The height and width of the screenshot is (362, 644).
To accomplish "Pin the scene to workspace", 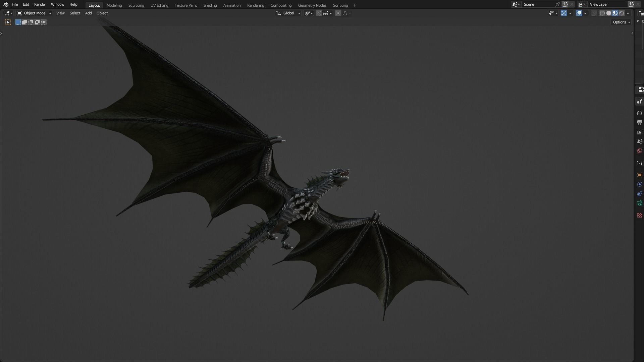I will (x=558, y=4).
